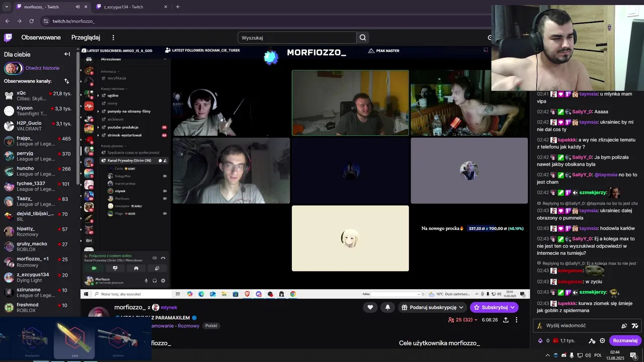Close the z_ezcygus134 Twitch tab
This screenshot has height=362, width=644.
[165, 7]
